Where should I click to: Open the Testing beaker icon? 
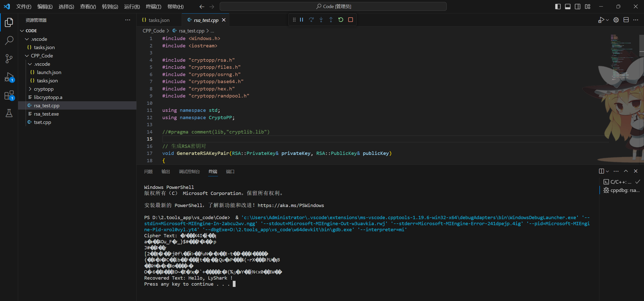pyautogui.click(x=9, y=113)
